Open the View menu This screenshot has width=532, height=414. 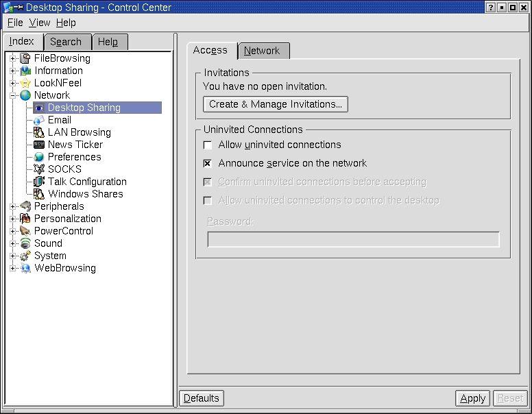tap(39, 23)
